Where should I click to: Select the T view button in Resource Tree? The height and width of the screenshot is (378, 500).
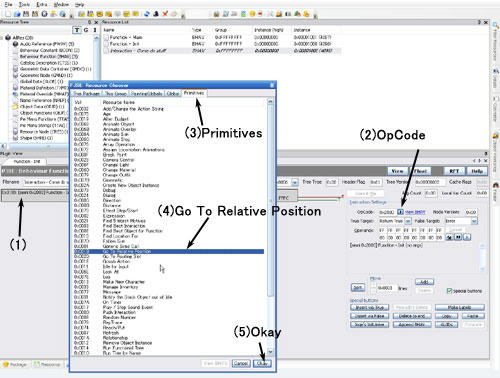[77, 30]
